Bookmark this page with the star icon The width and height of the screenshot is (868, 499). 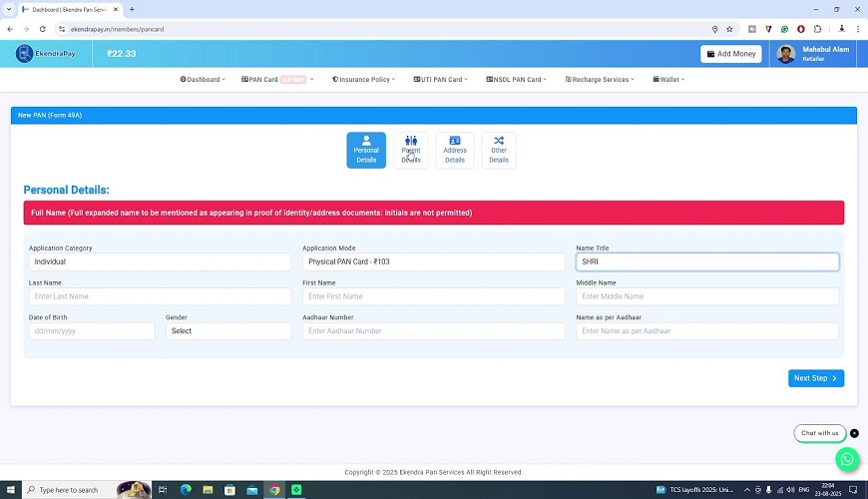[729, 29]
